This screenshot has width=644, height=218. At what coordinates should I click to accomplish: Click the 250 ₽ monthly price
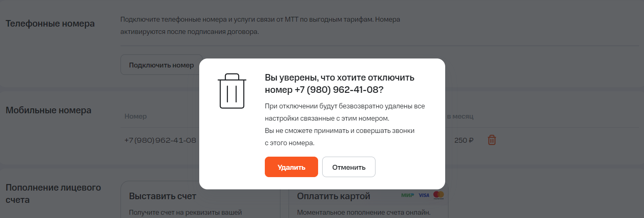pyautogui.click(x=464, y=140)
